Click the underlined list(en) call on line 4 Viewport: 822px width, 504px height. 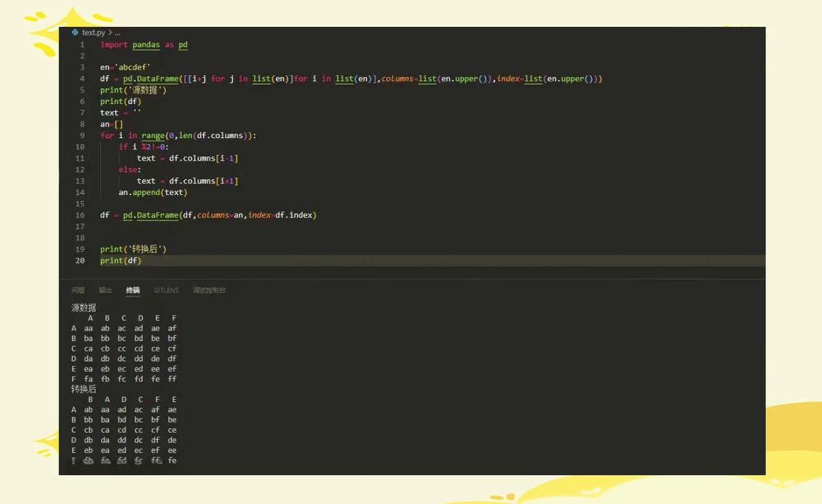pos(263,79)
